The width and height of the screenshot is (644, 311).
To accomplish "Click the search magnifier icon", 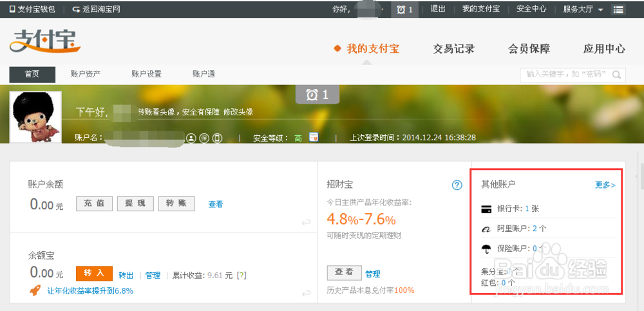I will point(616,75).
